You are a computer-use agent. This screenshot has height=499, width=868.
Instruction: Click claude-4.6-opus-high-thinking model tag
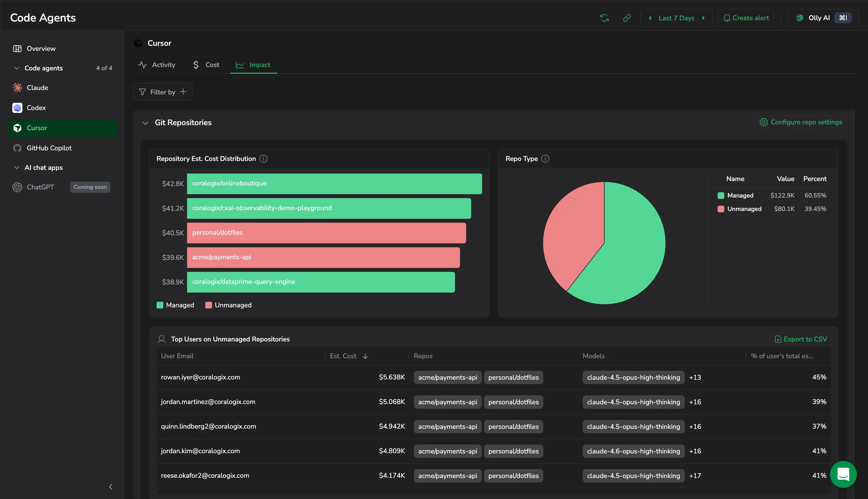633,451
